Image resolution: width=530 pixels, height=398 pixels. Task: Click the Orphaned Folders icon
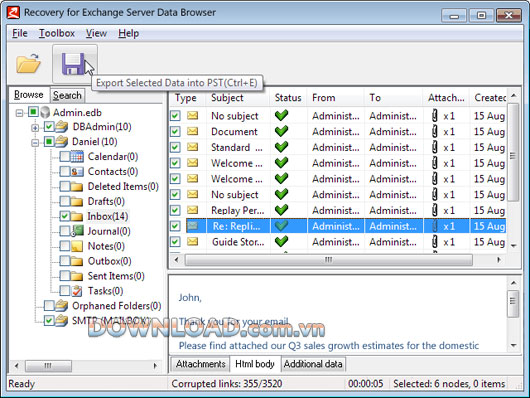point(62,306)
